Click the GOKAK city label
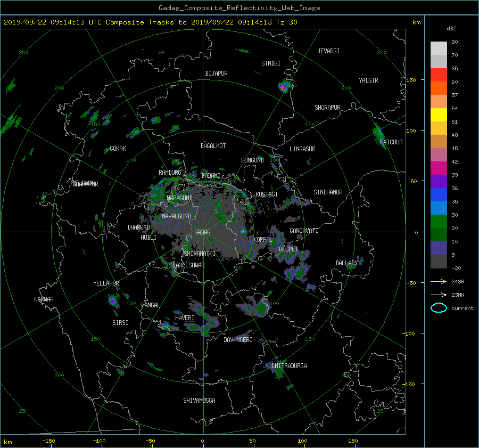Viewport: 479px width, 448px height. pyautogui.click(x=118, y=149)
